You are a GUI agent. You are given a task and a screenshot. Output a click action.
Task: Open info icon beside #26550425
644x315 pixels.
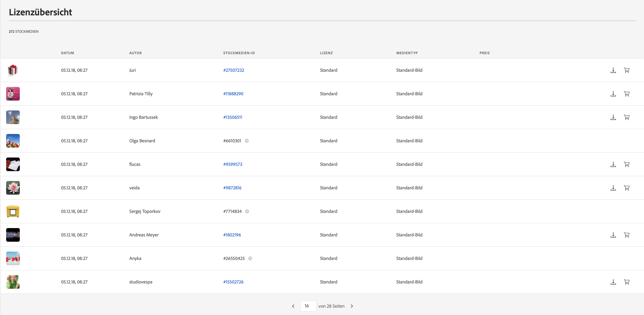250,259
